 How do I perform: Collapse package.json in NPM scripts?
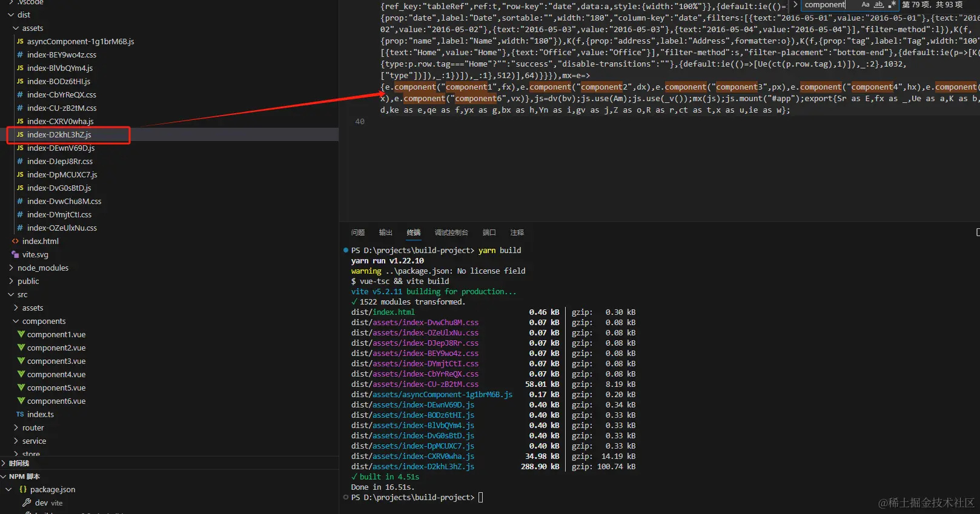(8, 489)
